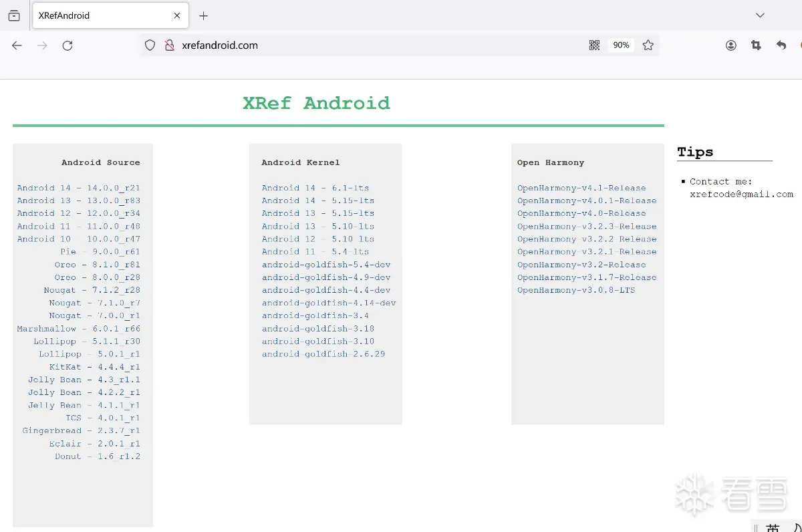The width and height of the screenshot is (802, 532).
Task: Open Android 13 - 5.15-lts kernel
Action: click(318, 213)
